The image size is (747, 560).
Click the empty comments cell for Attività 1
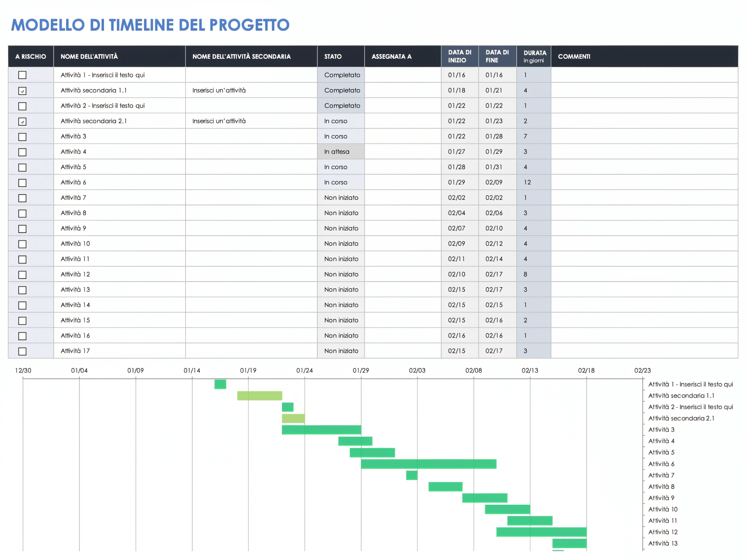(x=644, y=75)
